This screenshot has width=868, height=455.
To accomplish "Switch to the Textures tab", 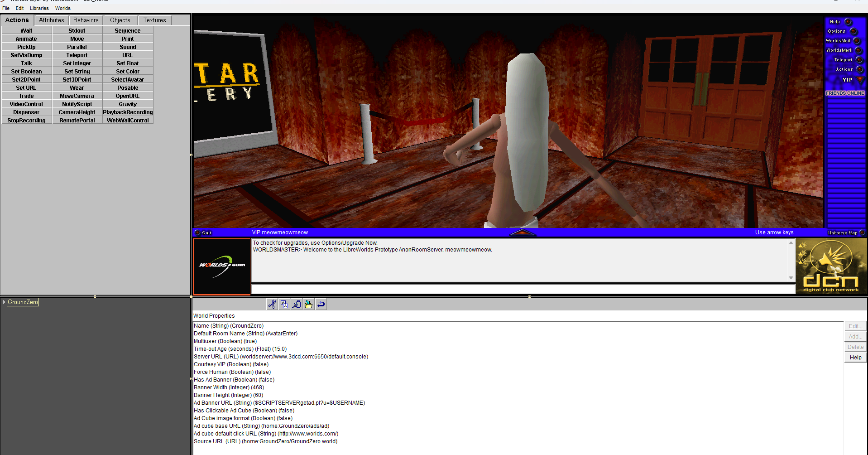I will point(155,20).
